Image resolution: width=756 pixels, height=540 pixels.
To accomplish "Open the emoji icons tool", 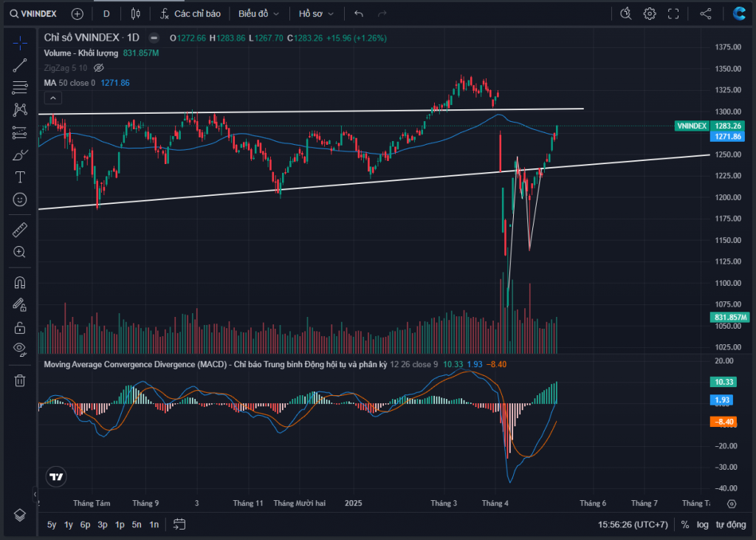I will point(20,199).
